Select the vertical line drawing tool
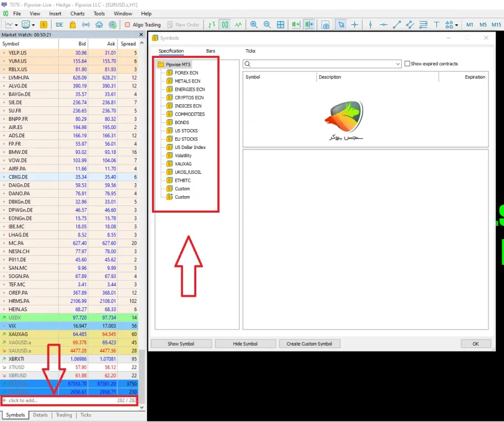The width and height of the screenshot is (504, 422). [x=370, y=25]
